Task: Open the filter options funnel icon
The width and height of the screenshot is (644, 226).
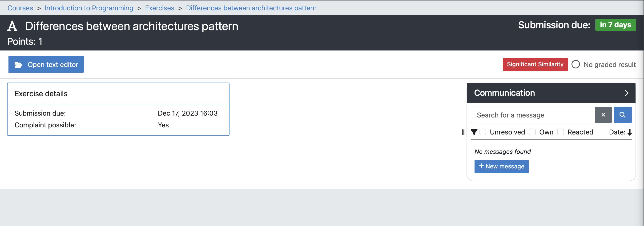Action: pos(474,132)
